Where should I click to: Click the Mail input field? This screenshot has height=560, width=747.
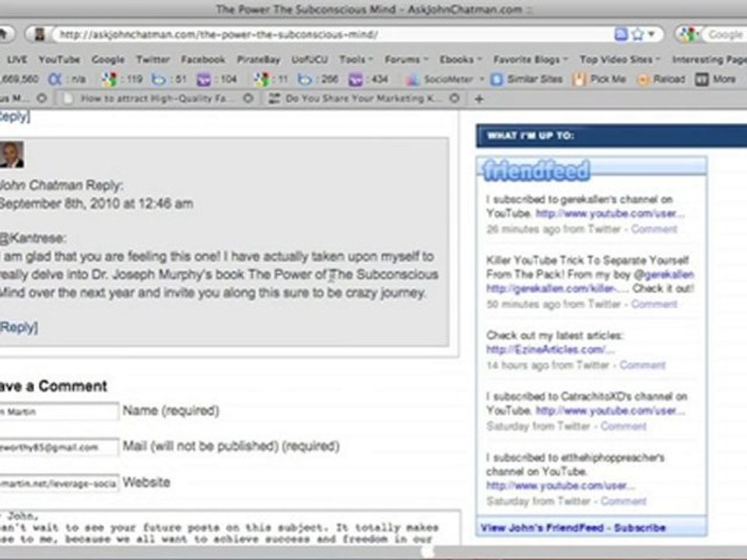[59, 447]
